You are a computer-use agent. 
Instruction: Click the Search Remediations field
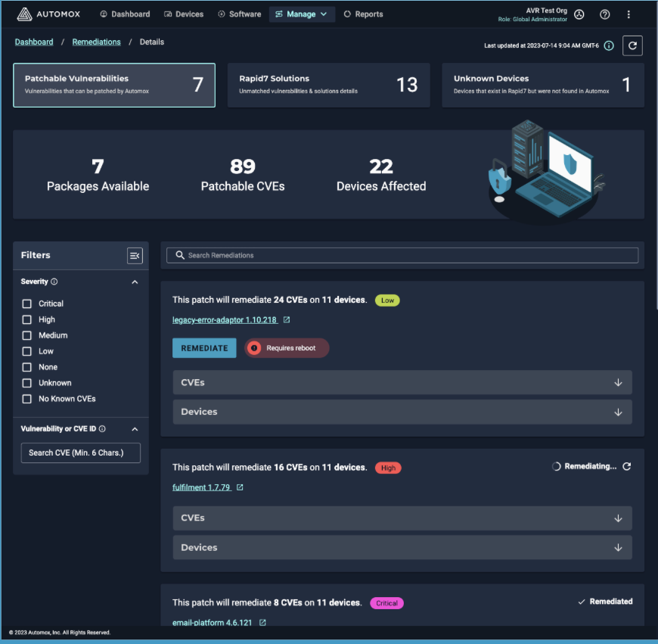click(402, 255)
